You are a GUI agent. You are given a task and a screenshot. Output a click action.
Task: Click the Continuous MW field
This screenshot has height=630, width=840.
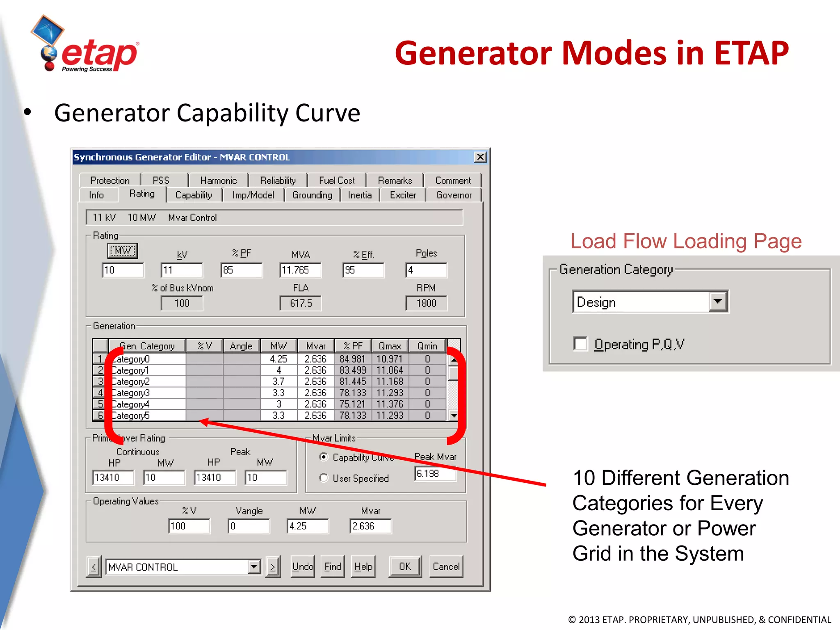pos(164,478)
